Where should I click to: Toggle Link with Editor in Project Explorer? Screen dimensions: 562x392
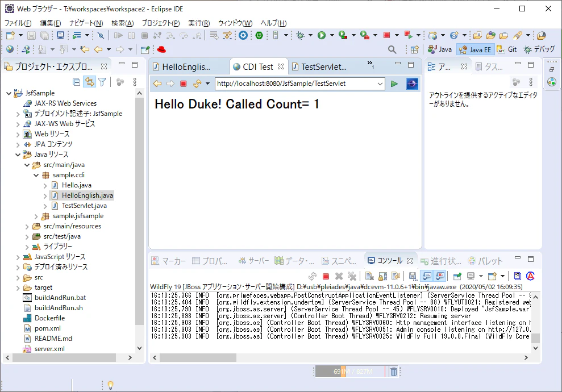tap(89, 82)
